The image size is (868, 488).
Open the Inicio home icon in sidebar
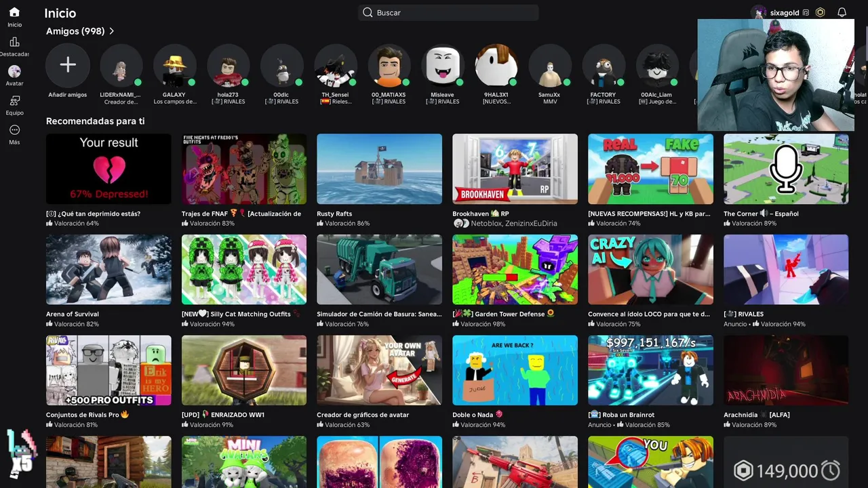pyautogui.click(x=14, y=12)
